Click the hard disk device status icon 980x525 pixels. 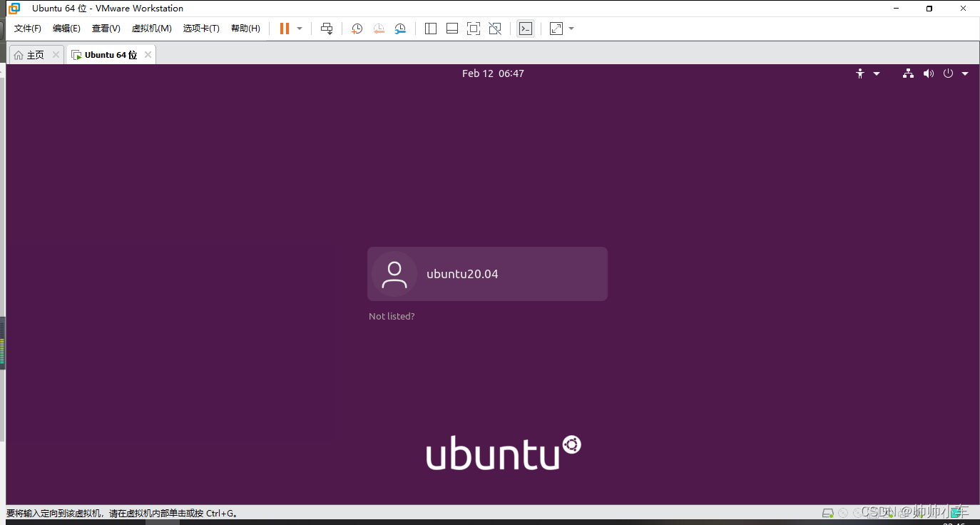[827, 513]
